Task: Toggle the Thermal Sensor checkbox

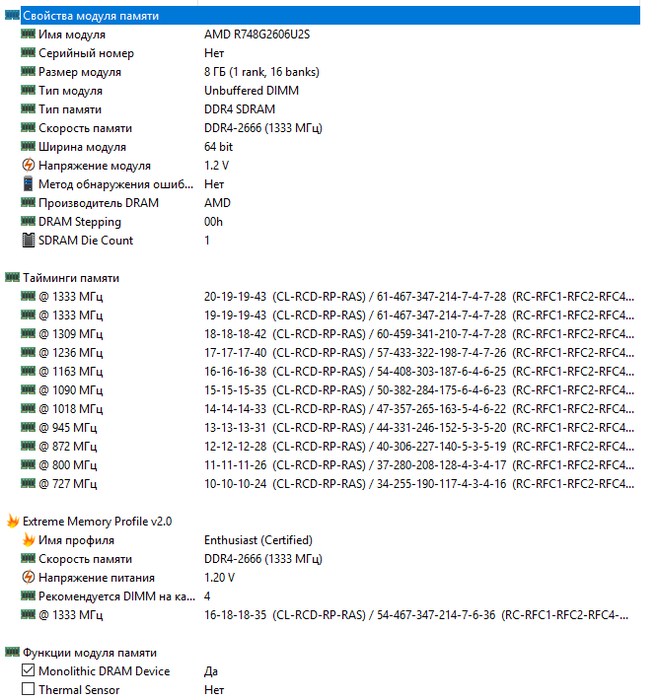Action: (28, 689)
